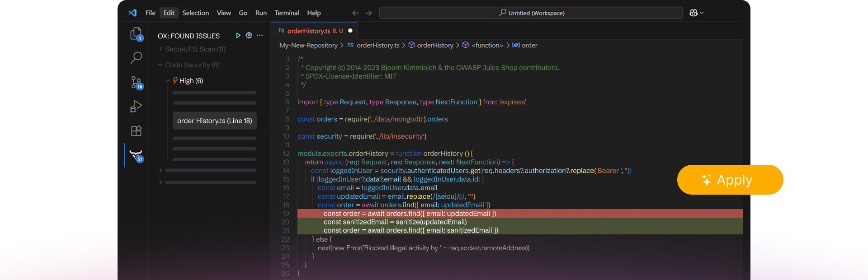Open the Explorer icon in activity bar
This screenshot has width=868, height=280.
click(x=136, y=34)
